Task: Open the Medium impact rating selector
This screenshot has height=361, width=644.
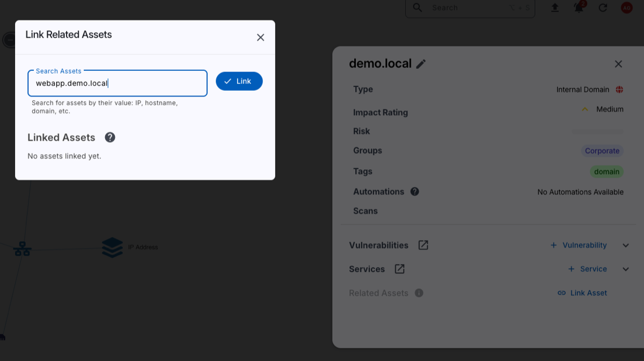Action: pos(602,109)
